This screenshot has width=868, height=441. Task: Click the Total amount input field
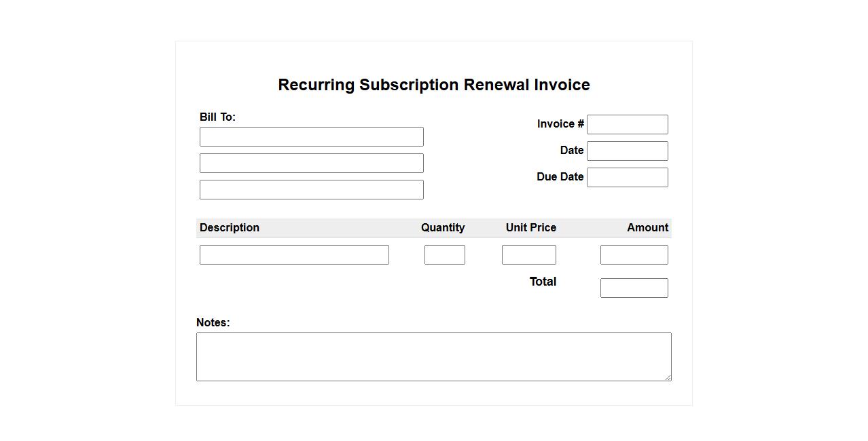[x=634, y=288]
